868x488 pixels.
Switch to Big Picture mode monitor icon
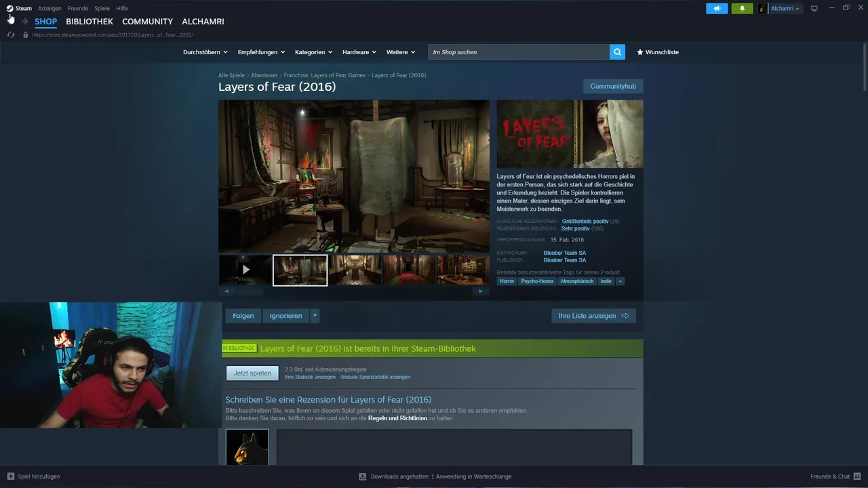click(814, 8)
